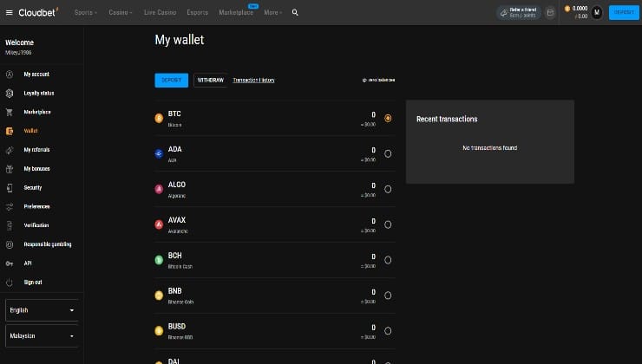This screenshot has height=364, width=642.
Task: Click the BTC currency name text
Action: click(174, 114)
